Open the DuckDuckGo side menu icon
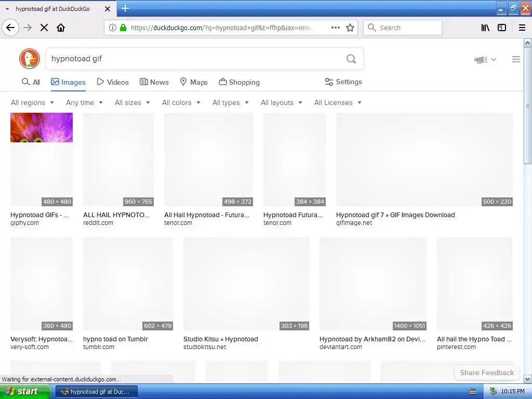The image size is (532, 399). [x=516, y=59]
